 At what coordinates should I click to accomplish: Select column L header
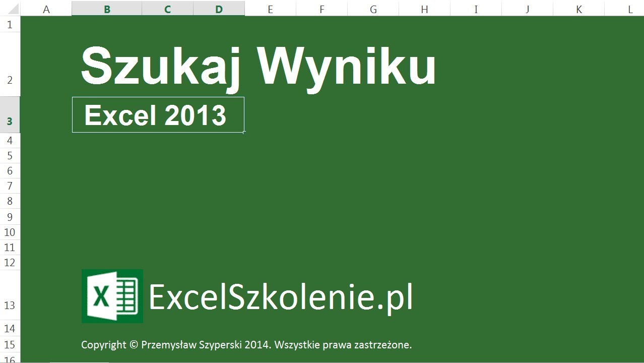point(625,9)
